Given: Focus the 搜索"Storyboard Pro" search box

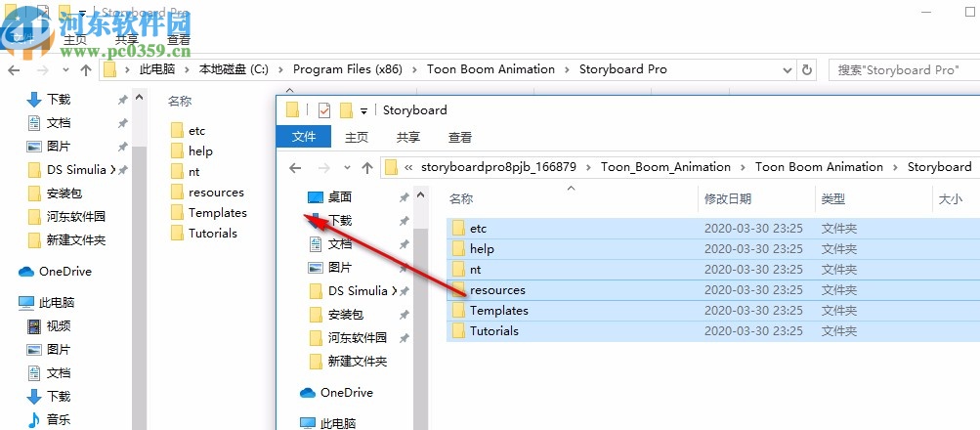Looking at the screenshot, I should point(904,70).
